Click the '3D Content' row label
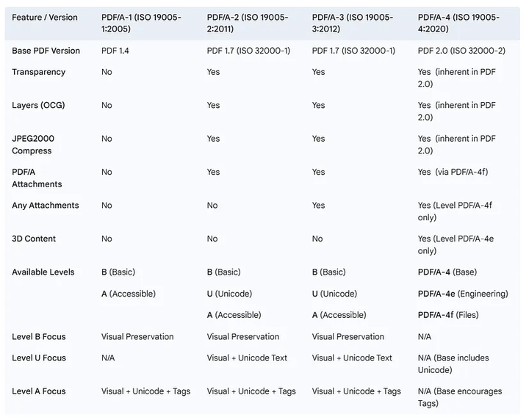This screenshot has width=529, height=420. (x=33, y=239)
